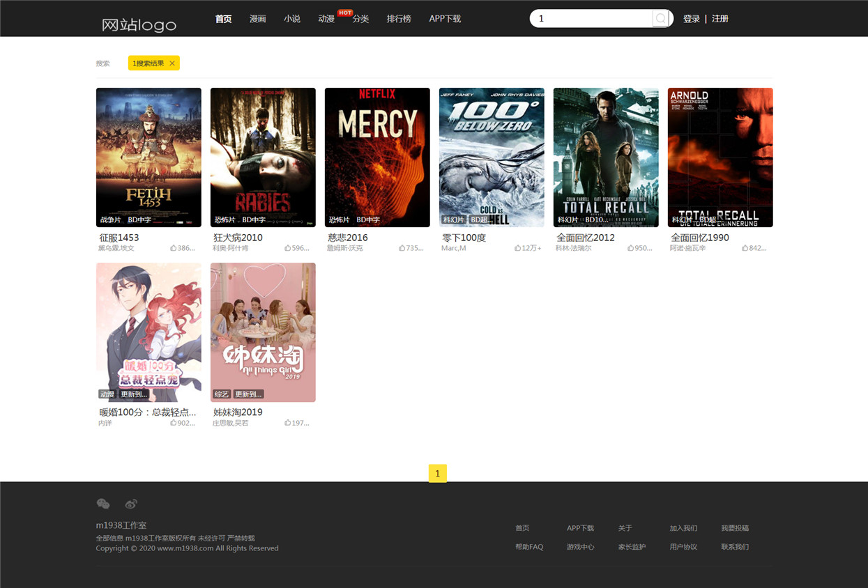Open 帮助FAQ footer link

tap(529, 547)
